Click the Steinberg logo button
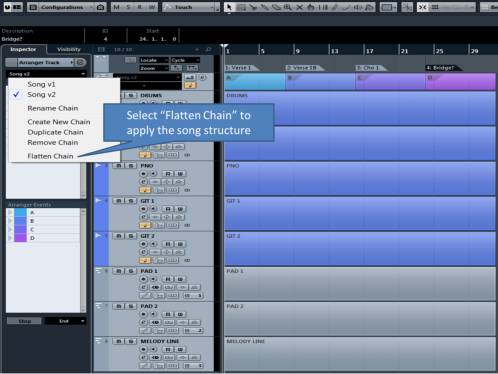This screenshot has height=374, width=498. click(x=7, y=7)
